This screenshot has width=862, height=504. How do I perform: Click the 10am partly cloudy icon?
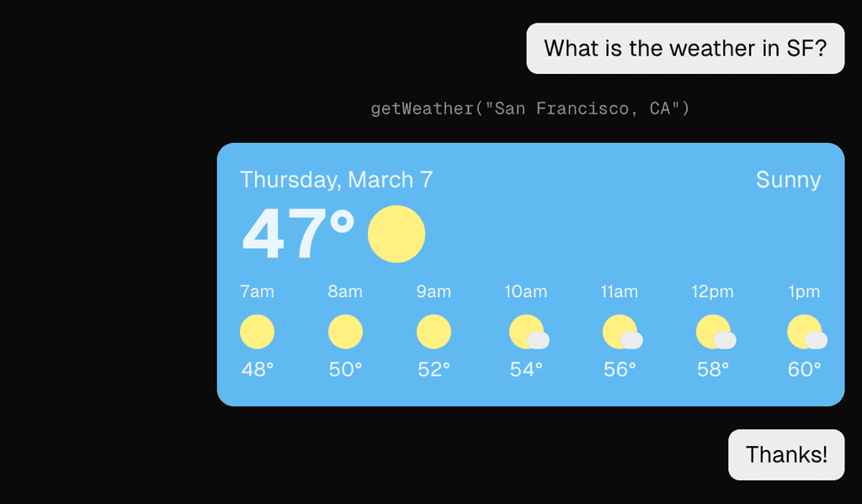526,331
